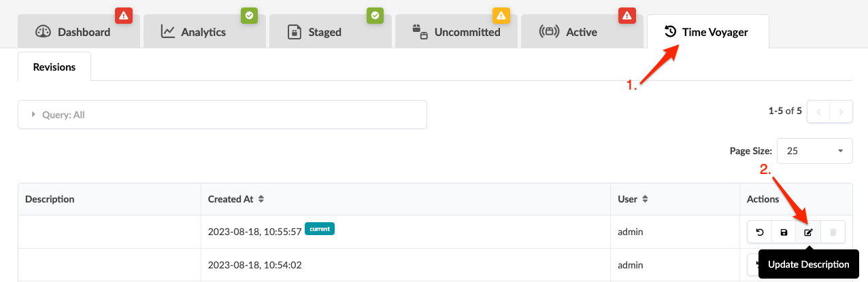Click the red warning badge on Active
Image resolution: width=868 pixels, height=282 pixels.
click(x=627, y=15)
